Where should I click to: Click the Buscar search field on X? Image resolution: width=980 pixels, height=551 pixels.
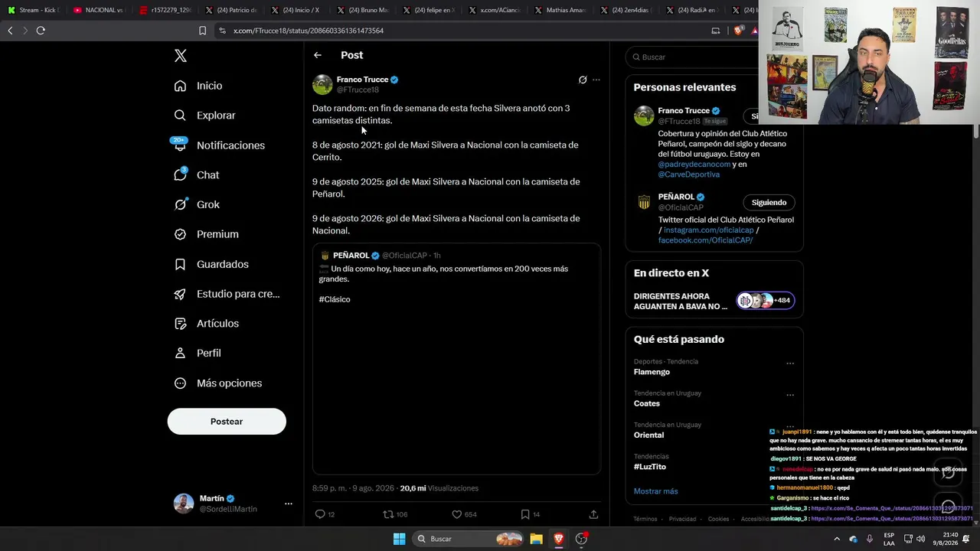(x=693, y=57)
